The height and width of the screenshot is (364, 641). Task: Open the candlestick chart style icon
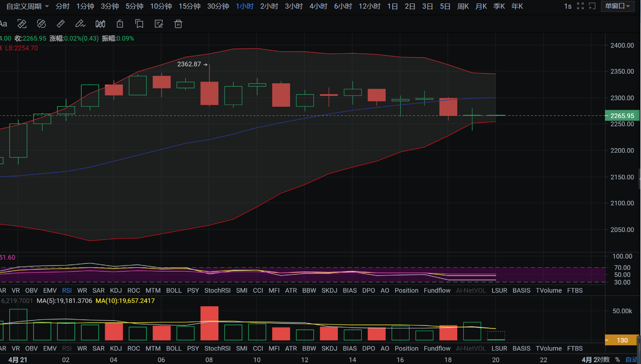click(100, 24)
